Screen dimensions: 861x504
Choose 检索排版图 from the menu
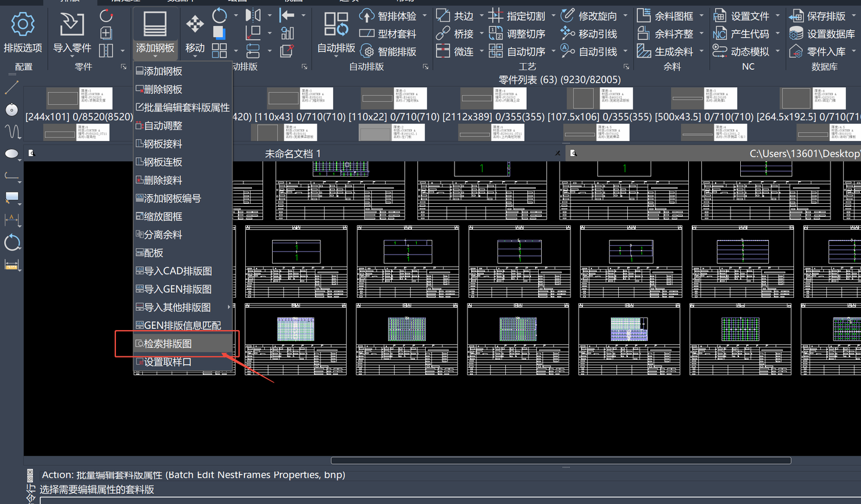pyautogui.click(x=183, y=344)
